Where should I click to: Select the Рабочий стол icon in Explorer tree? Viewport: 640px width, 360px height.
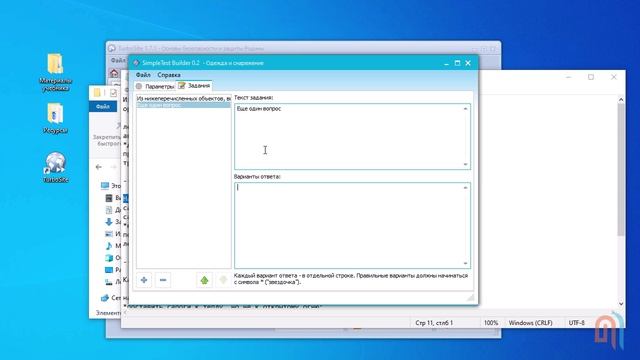[x=109, y=270]
